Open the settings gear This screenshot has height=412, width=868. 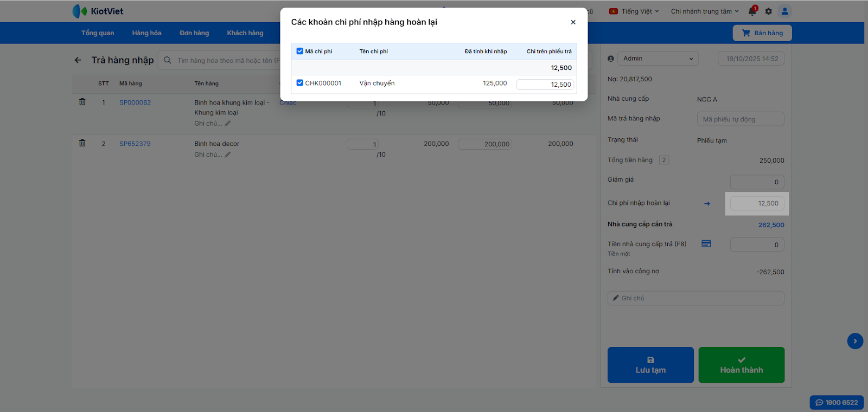click(x=768, y=11)
